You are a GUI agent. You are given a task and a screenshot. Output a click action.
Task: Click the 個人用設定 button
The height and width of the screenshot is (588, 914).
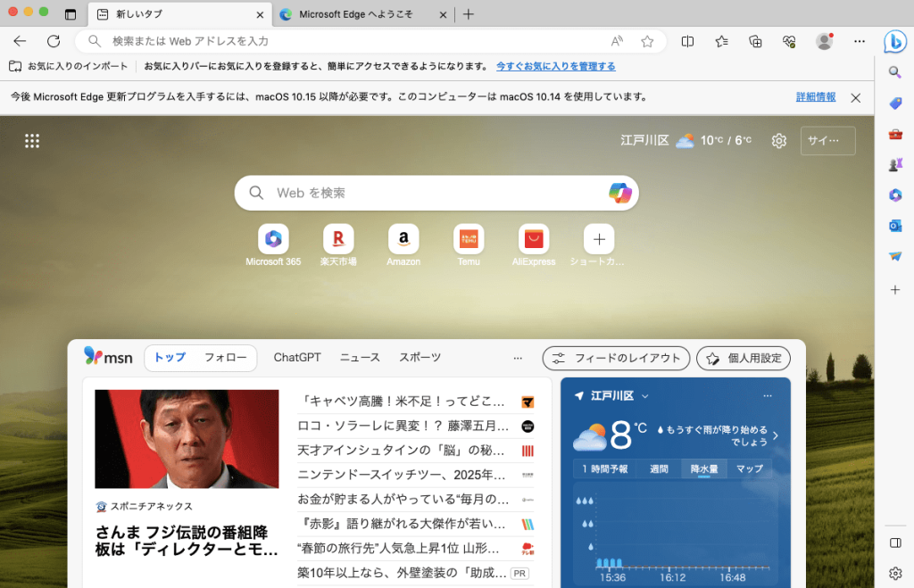pos(744,359)
